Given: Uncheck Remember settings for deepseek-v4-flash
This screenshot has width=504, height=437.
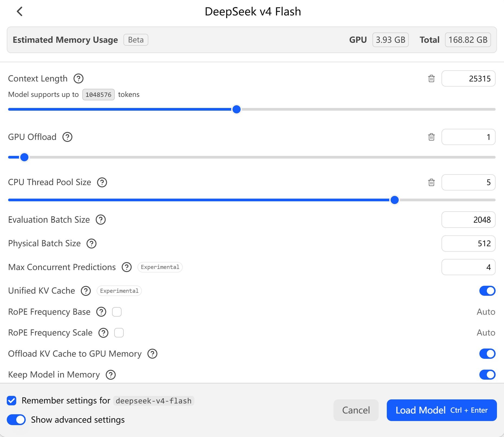Looking at the screenshot, I should coord(12,400).
